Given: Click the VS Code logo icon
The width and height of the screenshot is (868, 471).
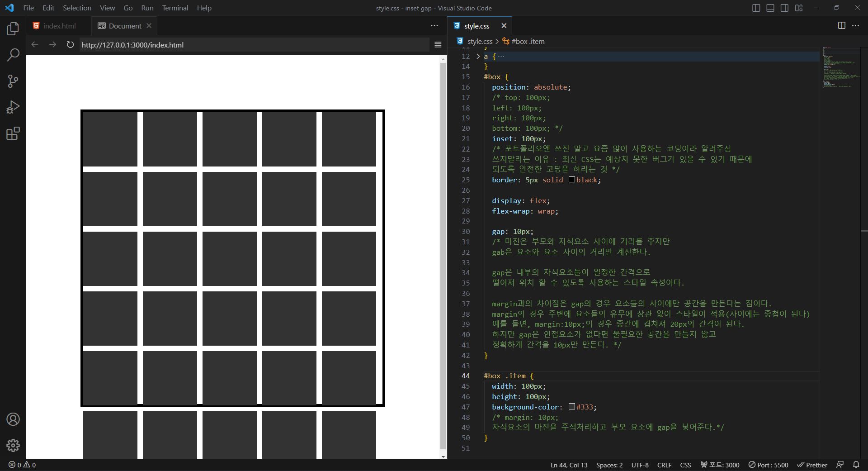Looking at the screenshot, I should click(9, 8).
